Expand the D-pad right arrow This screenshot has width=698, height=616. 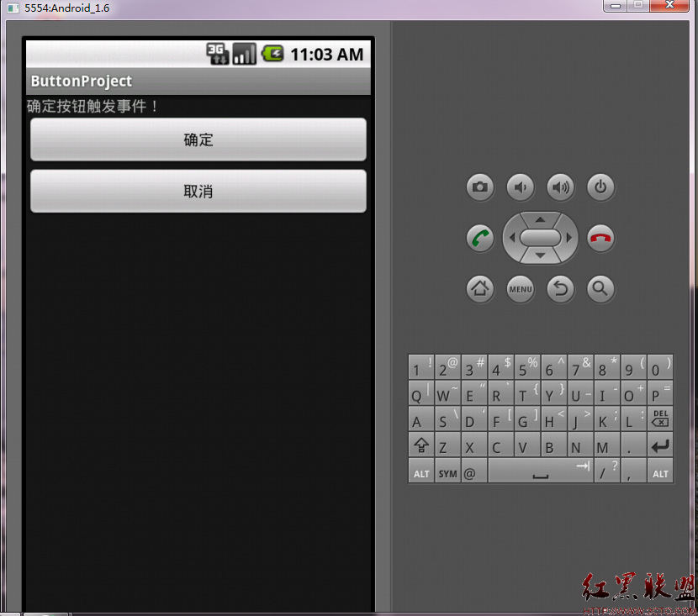click(569, 238)
